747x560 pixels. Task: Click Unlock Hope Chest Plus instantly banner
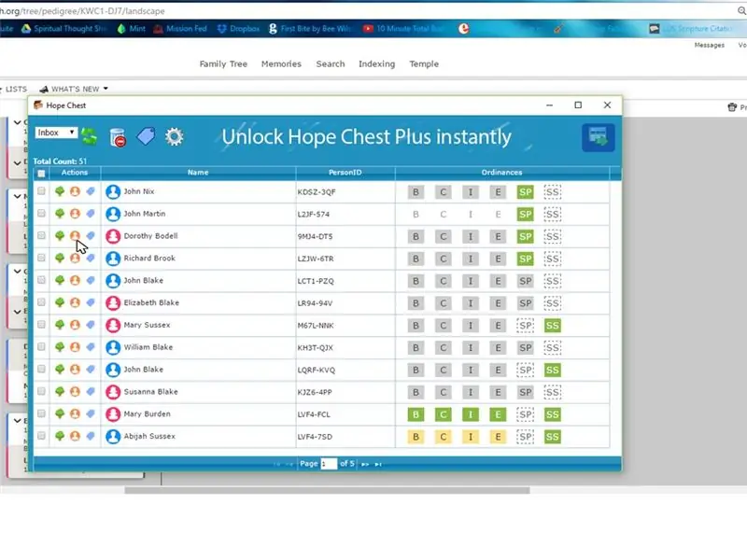[x=366, y=136]
